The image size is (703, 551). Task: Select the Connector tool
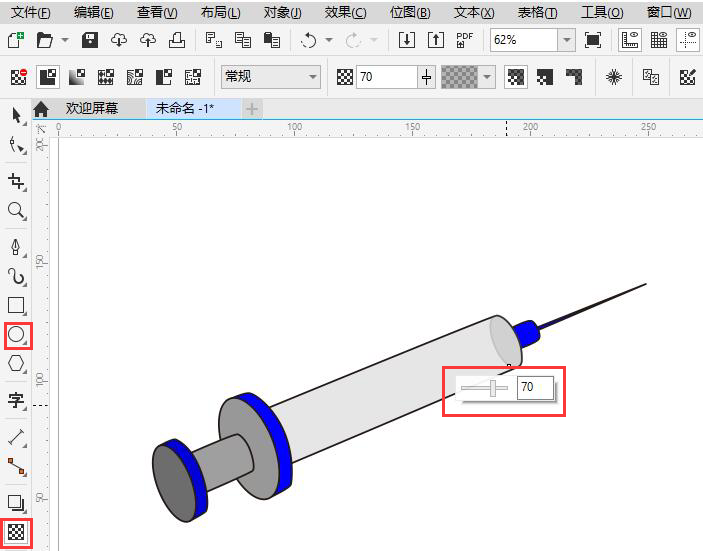click(x=17, y=466)
